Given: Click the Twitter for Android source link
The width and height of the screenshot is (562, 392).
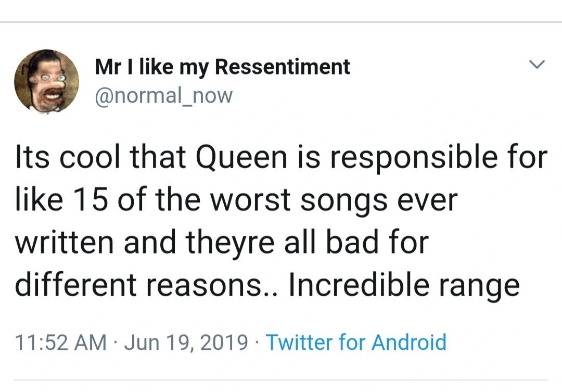Looking at the screenshot, I should tap(356, 342).
